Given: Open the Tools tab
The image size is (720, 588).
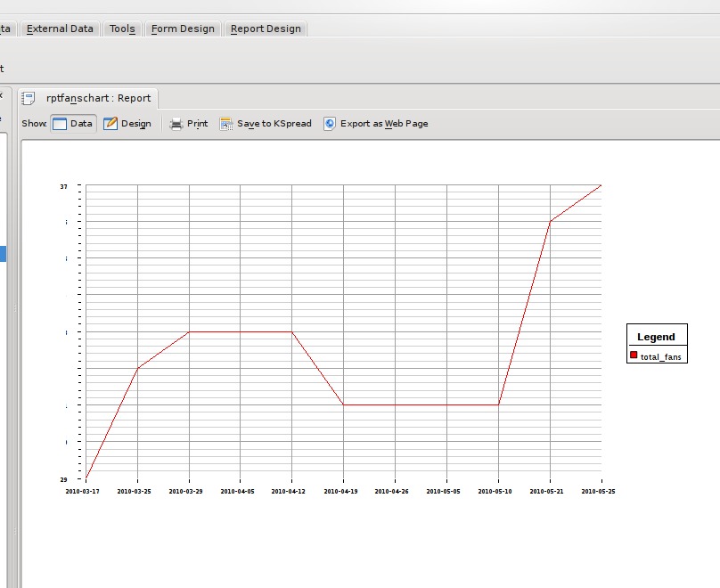Looking at the screenshot, I should coord(122,29).
